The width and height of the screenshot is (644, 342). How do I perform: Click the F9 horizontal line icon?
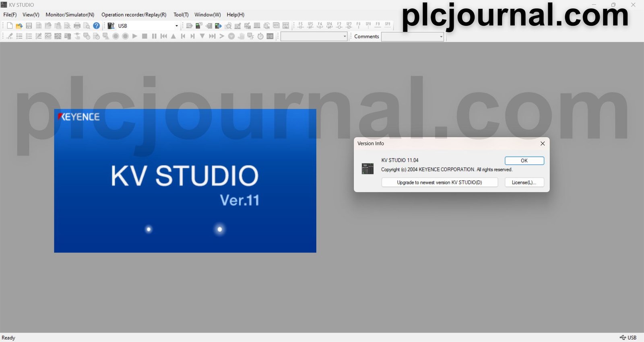[x=378, y=25]
